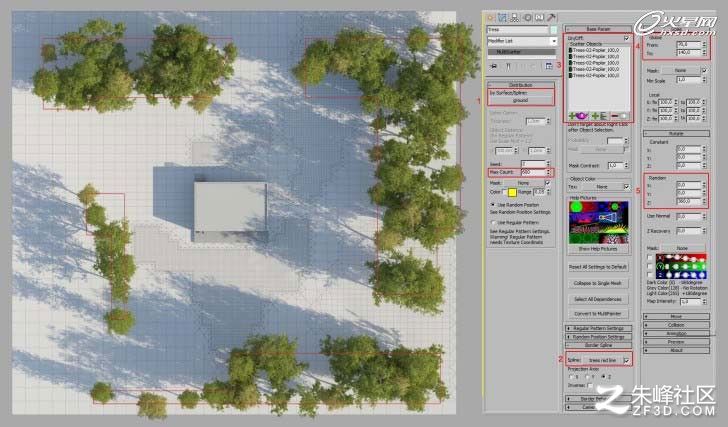The height and width of the screenshot is (427, 728).
Task: Click the Pin Stack icon
Action: (494, 66)
